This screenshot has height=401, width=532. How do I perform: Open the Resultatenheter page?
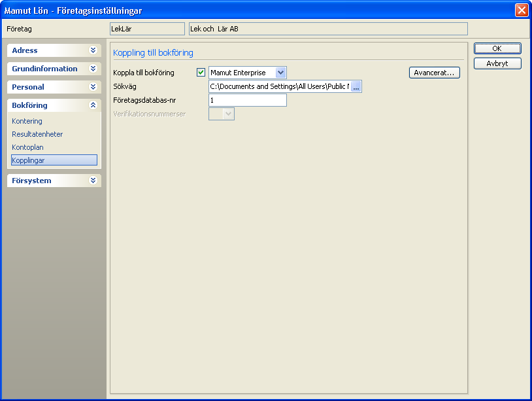click(37, 134)
